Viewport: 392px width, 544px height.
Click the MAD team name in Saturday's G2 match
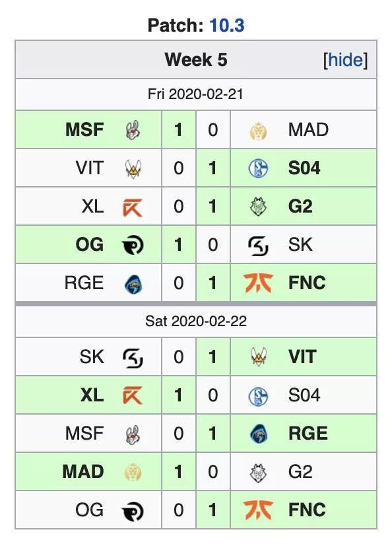83,471
